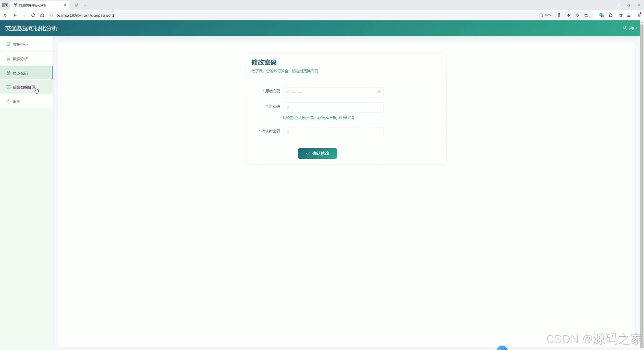Open the 105% zoom level control
The image size is (644, 350).
click(546, 15)
